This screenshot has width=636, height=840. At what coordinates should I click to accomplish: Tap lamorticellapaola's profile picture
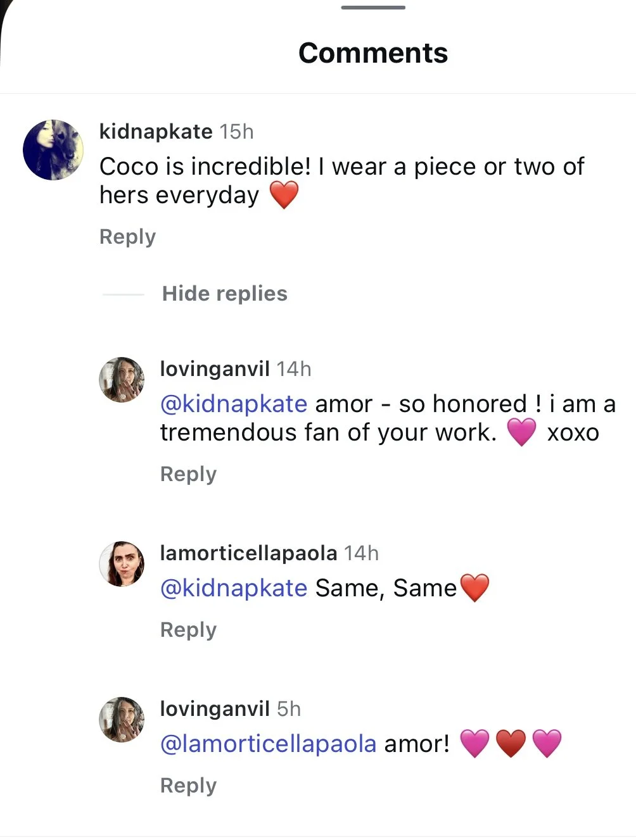pos(122,563)
